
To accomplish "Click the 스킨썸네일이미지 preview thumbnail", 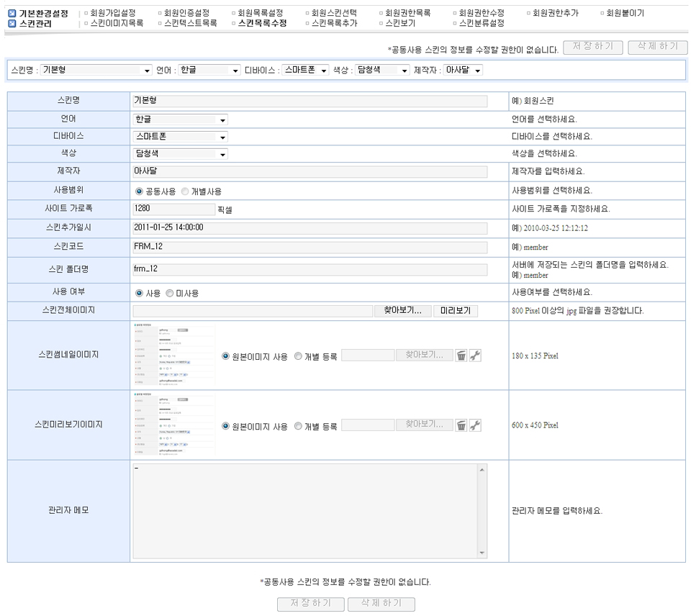I will pyautogui.click(x=173, y=355).
